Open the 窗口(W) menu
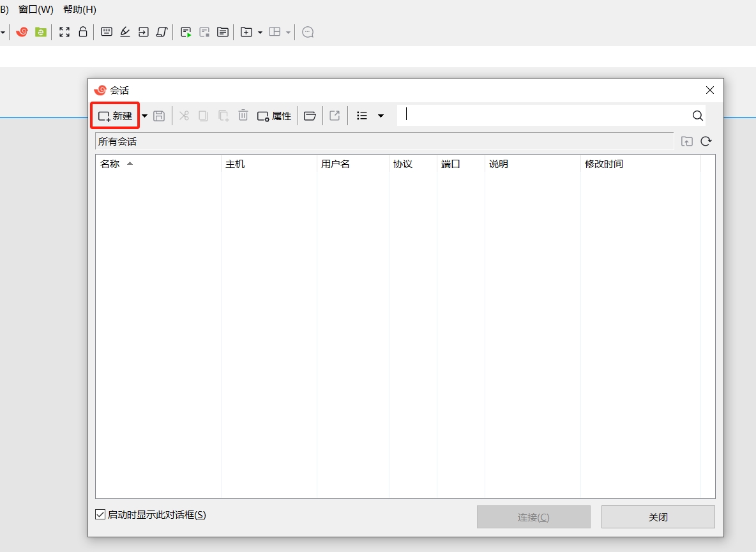756x552 pixels. (x=36, y=9)
